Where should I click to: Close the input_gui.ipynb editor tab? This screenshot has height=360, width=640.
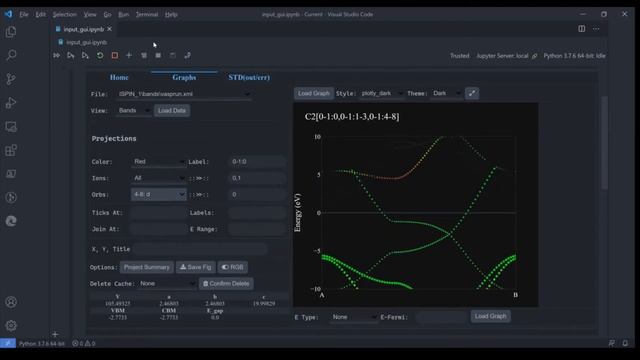tap(109, 29)
